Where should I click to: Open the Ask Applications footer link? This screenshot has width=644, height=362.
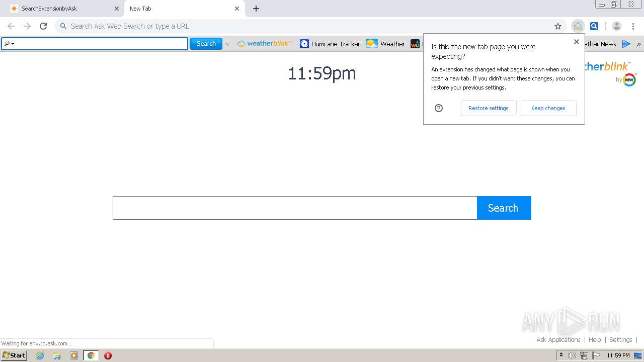tap(558, 340)
